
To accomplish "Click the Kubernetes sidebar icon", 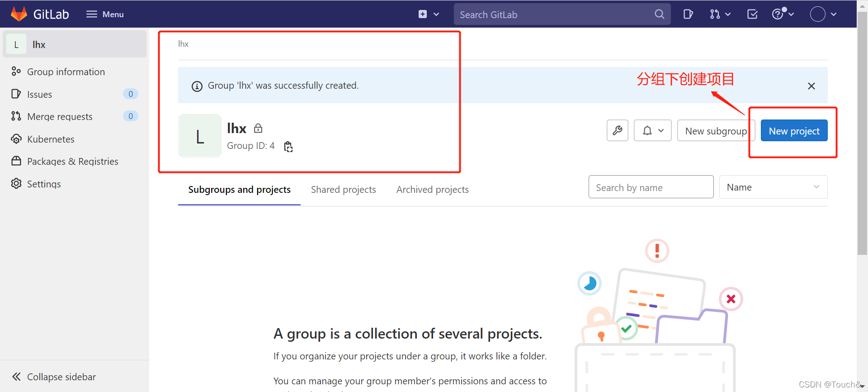I will point(16,139).
